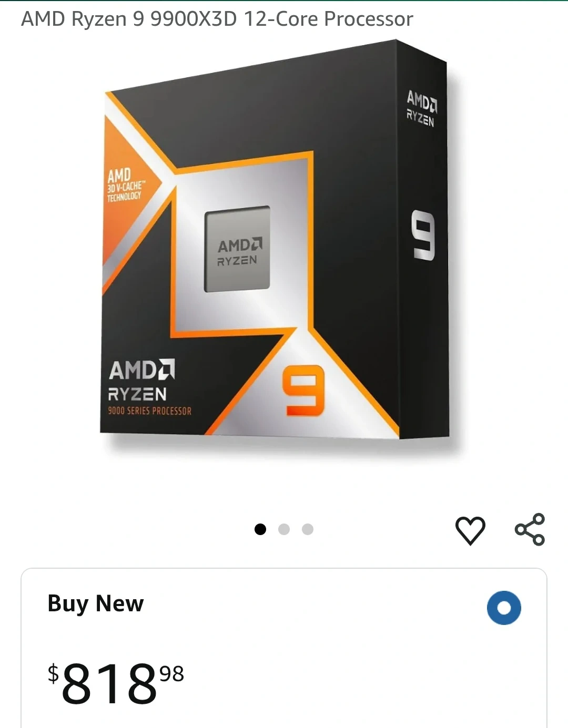The image size is (568, 728).
Task: Click the $818 price amount
Action: click(109, 683)
